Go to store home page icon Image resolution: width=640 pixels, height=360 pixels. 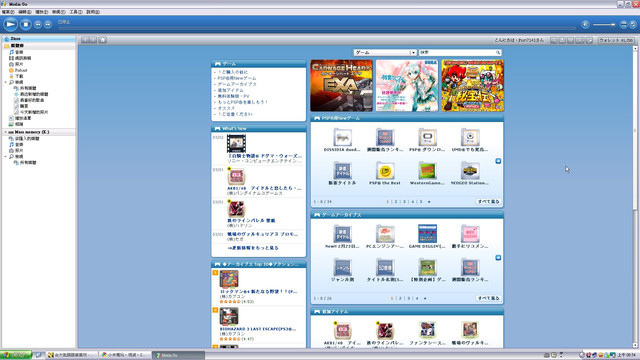pyautogui.click(x=103, y=40)
